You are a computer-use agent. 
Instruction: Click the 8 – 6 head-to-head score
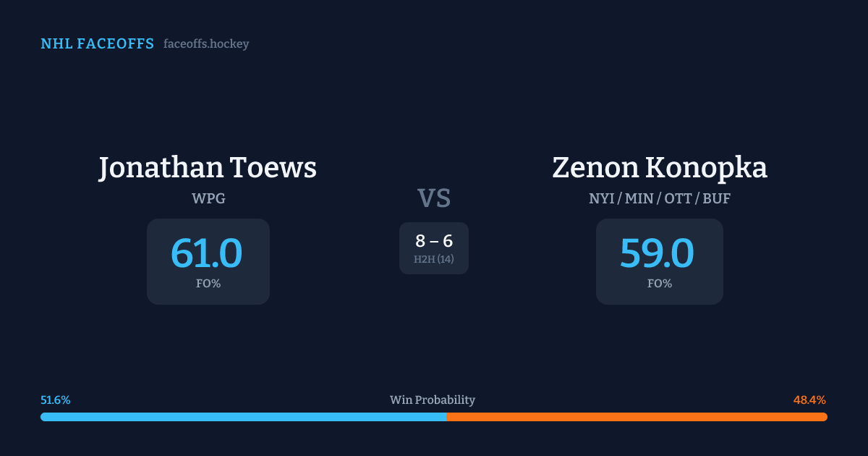pos(434,241)
